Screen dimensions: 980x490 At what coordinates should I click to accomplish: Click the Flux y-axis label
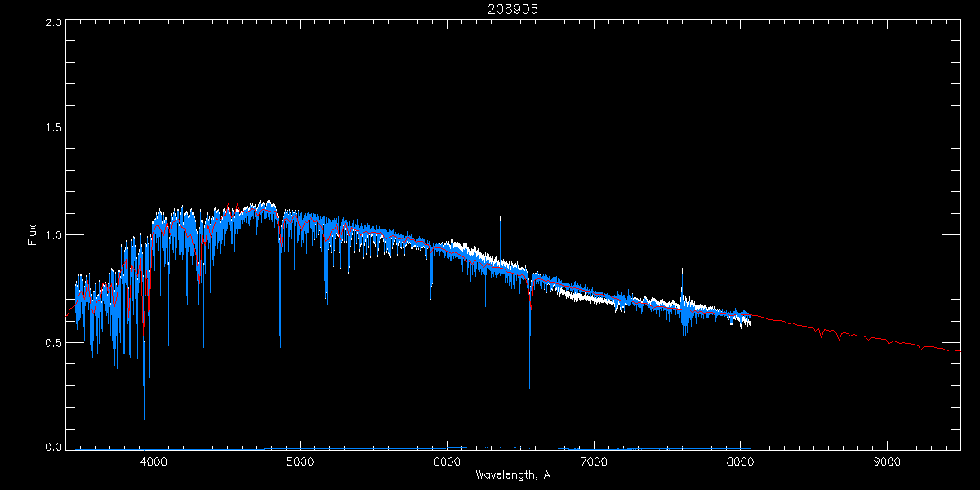point(33,235)
